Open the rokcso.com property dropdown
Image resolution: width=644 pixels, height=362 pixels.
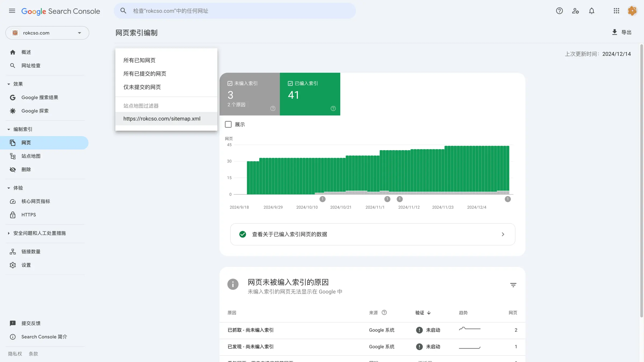tap(47, 33)
